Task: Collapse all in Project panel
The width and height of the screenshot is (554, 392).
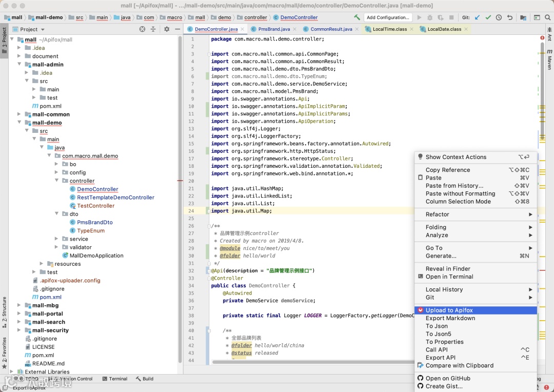Action: pos(153,29)
